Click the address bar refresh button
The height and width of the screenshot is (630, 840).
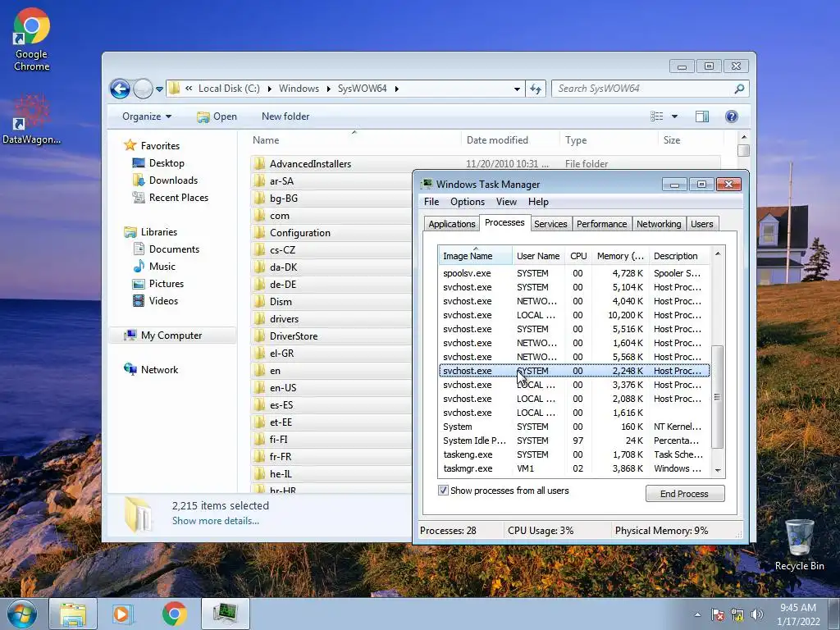point(536,89)
